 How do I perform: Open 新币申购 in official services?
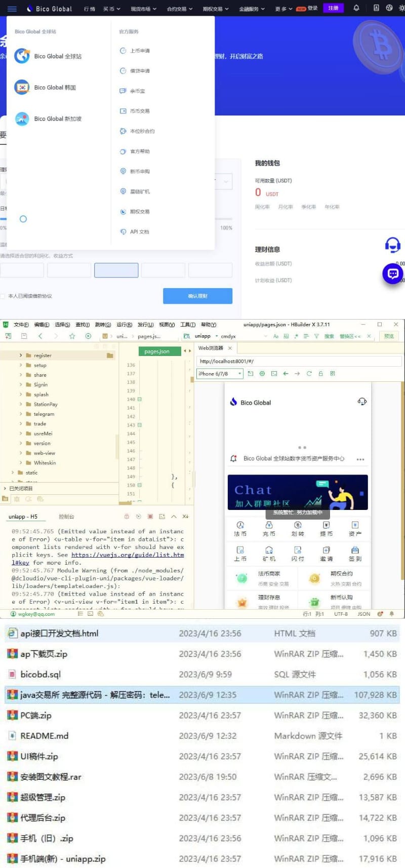pyautogui.click(x=135, y=171)
